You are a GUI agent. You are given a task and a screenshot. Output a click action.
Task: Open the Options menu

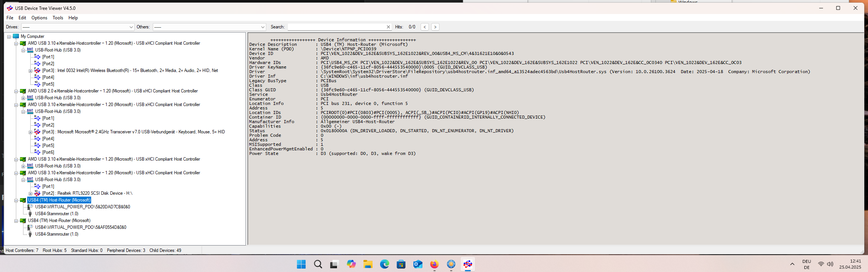pos(39,18)
